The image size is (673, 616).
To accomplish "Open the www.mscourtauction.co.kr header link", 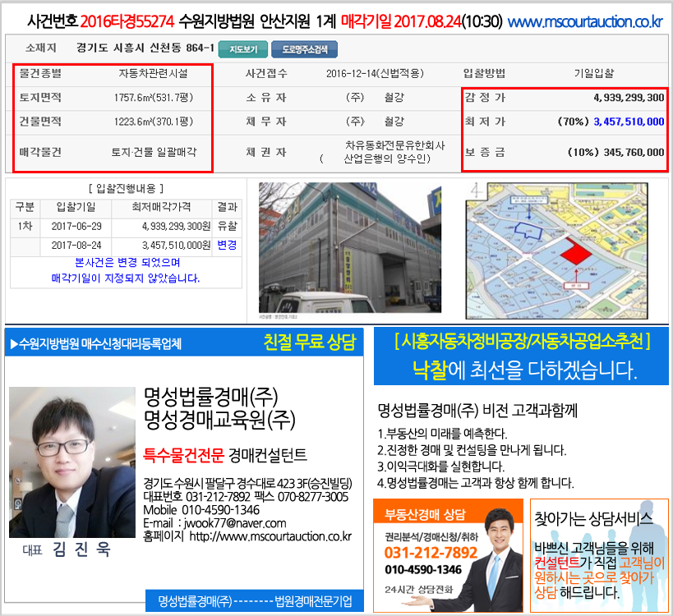I will (x=585, y=21).
